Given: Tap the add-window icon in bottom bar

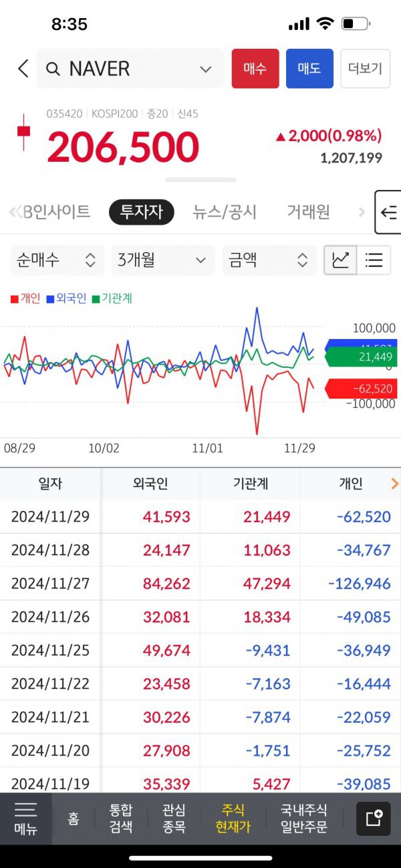Looking at the screenshot, I should 374,819.
